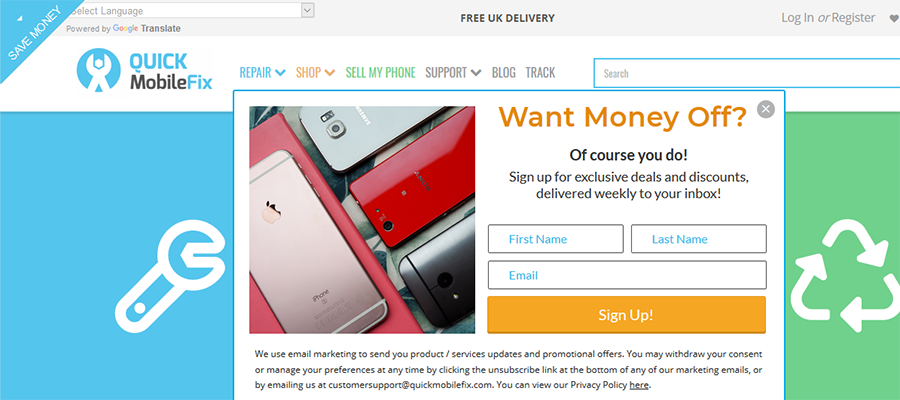Click the Quick MobileFix logo

click(x=145, y=71)
